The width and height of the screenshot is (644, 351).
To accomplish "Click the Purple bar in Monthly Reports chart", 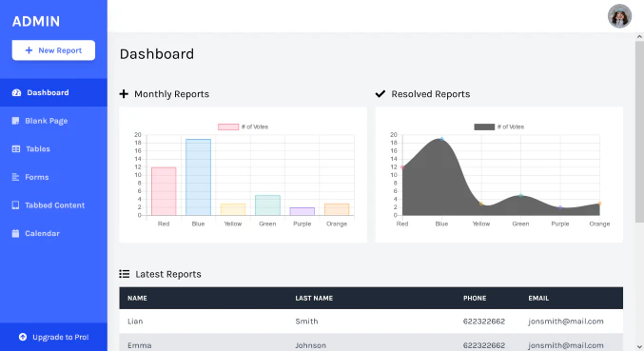I will tap(302, 211).
